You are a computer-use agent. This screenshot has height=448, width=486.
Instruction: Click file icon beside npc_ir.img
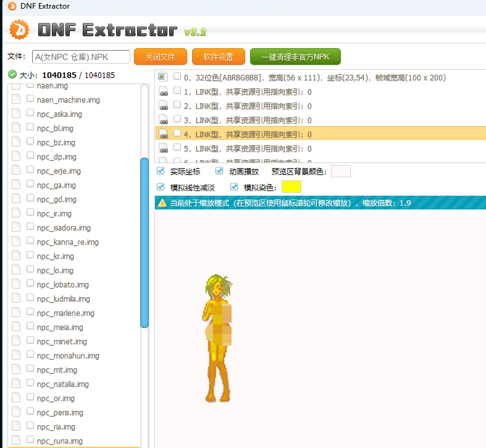16,213
